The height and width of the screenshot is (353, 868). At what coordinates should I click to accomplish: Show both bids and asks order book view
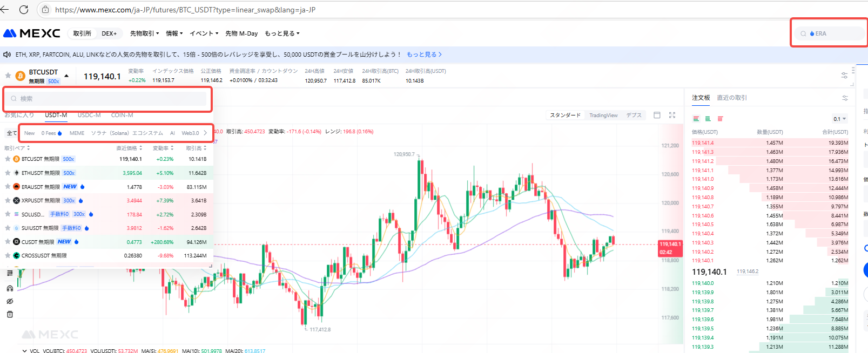click(x=696, y=119)
